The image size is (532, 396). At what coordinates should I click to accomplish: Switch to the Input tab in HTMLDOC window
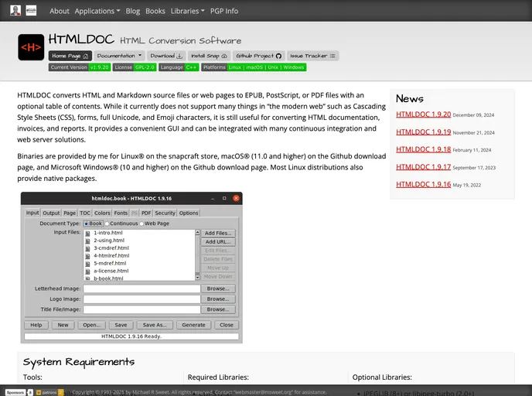click(32, 213)
